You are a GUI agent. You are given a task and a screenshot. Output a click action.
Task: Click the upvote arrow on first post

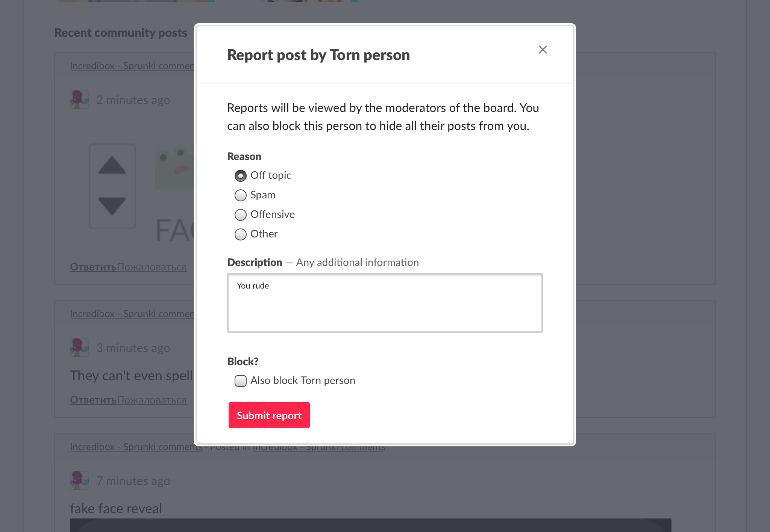click(112, 166)
